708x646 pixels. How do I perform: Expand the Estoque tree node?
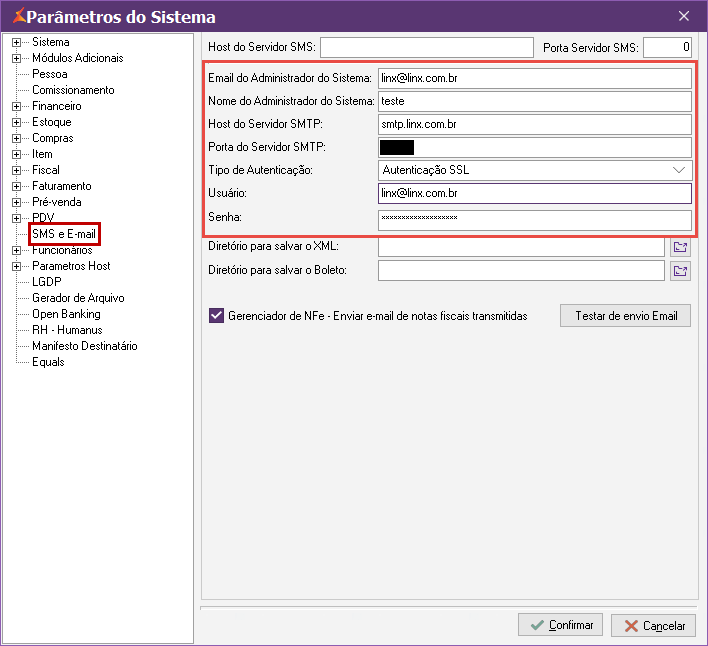16,122
